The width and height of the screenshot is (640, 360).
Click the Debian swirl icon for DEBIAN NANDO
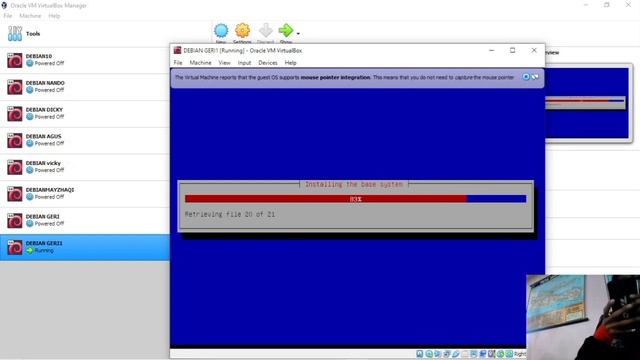click(15, 87)
